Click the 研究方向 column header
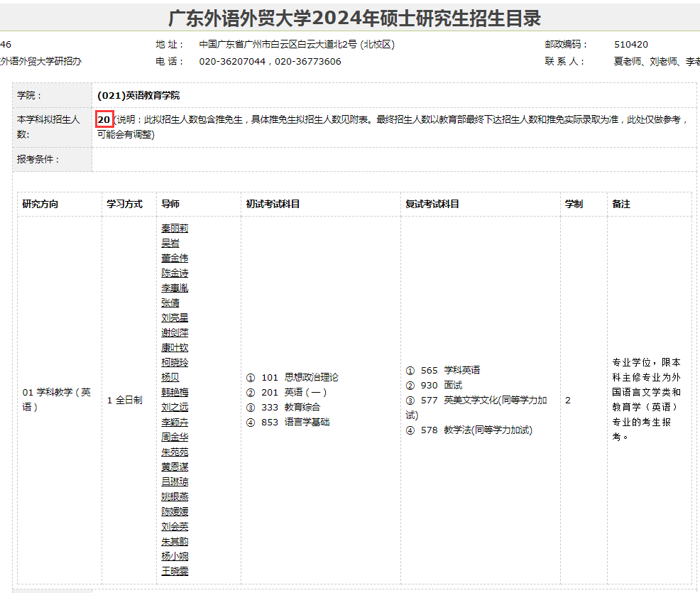The image size is (700, 593). 40,204
